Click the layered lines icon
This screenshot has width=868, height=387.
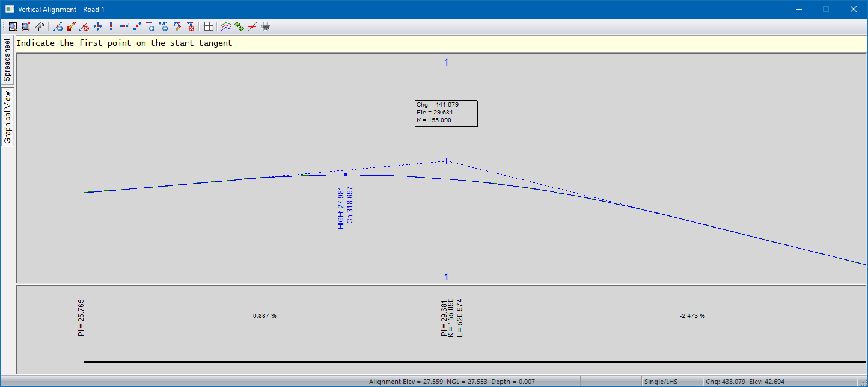coord(226,26)
